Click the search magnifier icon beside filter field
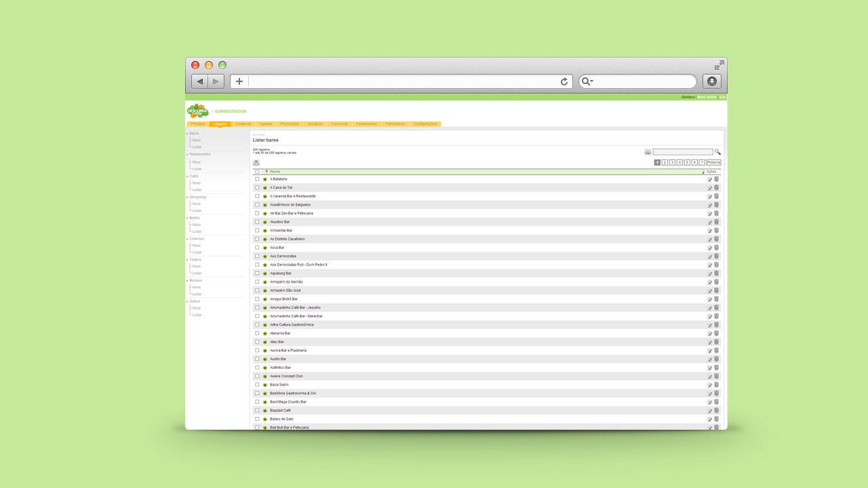Image resolution: width=868 pixels, height=488 pixels. coord(717,152)
